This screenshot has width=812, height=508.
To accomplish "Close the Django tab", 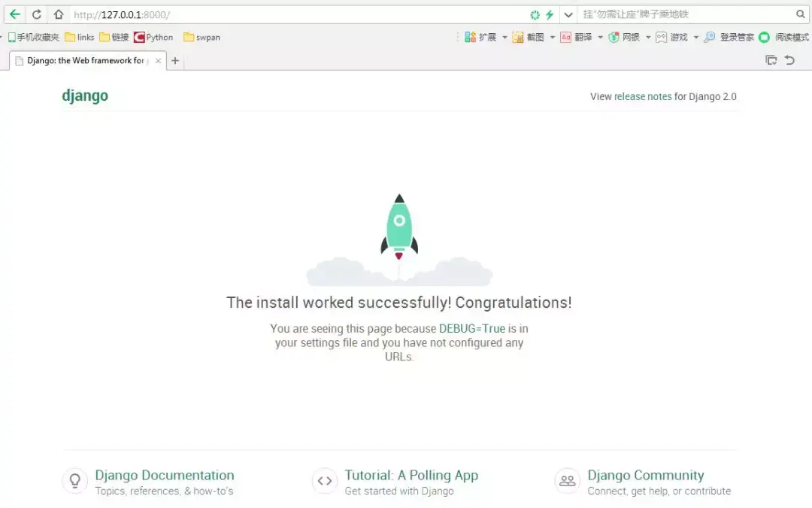I will tap(159, 61).
